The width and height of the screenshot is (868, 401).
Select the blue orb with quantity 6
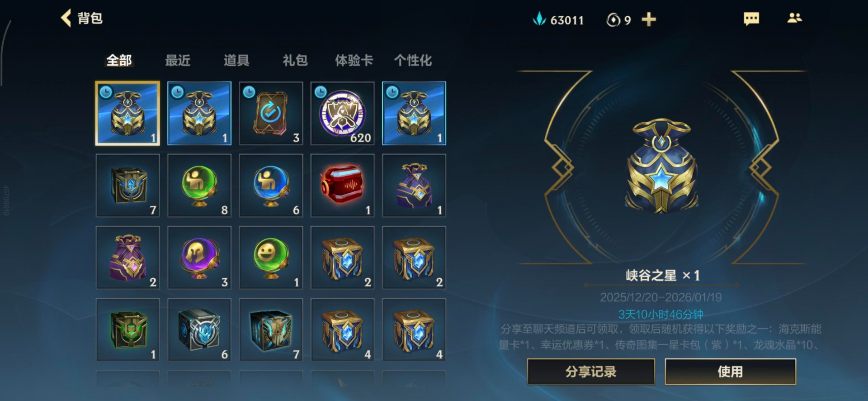271,185
